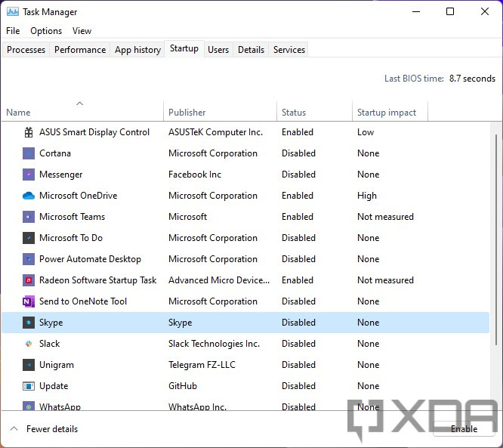
Task: Click the publisher Telegram FZ-LLC
Action: pyautogui.click(x=202, y=365)
